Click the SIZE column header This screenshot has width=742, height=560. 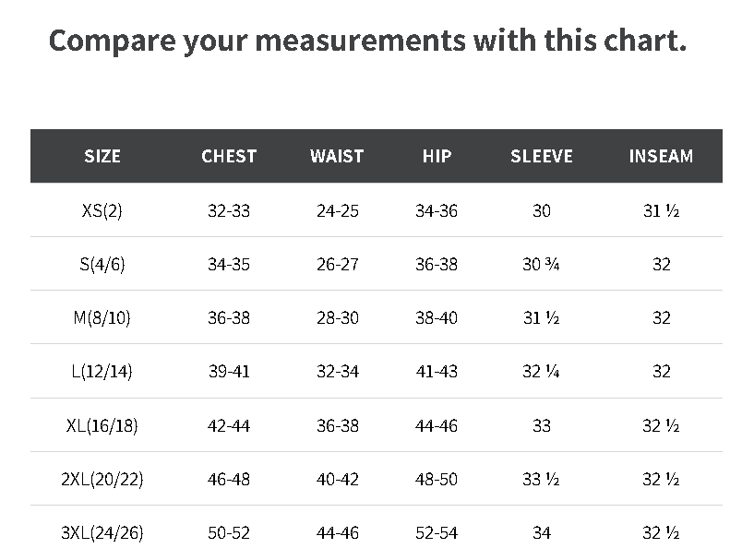(x=102, y=156)
